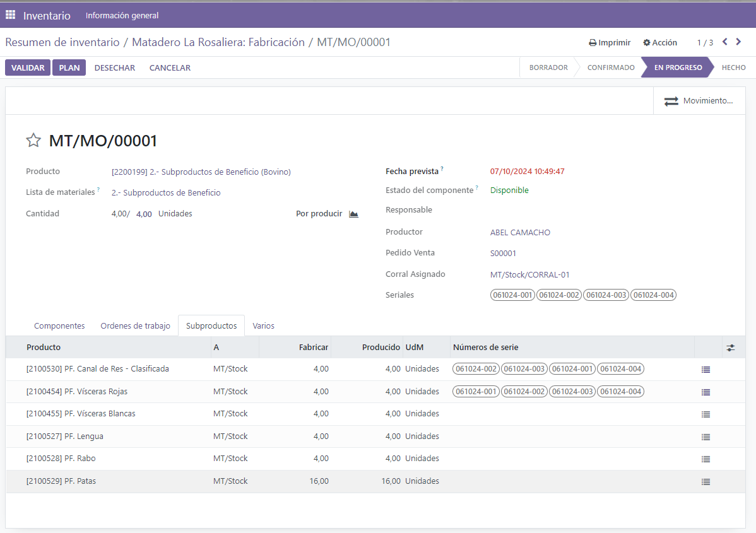This screenshot has width=756, height=533.
Task: Mark MT/MO/00001 as favorite with star
Action: click(x=33, y=140)
